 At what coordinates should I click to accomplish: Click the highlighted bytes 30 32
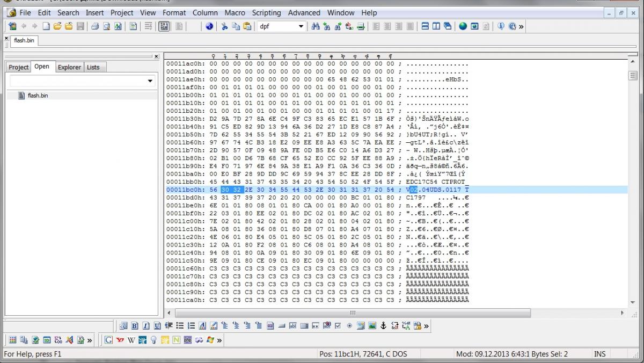click(x=232, y=190)
